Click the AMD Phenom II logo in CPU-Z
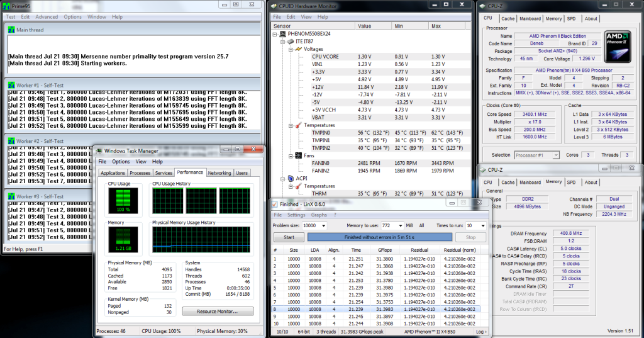The width and height of the screenshot is (644, 338). tap(618, 47)
